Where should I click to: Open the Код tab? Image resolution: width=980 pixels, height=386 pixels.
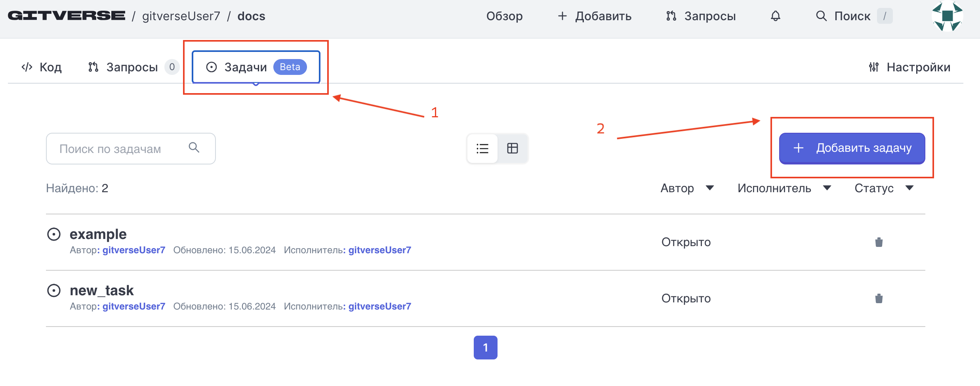coord(42,67)
